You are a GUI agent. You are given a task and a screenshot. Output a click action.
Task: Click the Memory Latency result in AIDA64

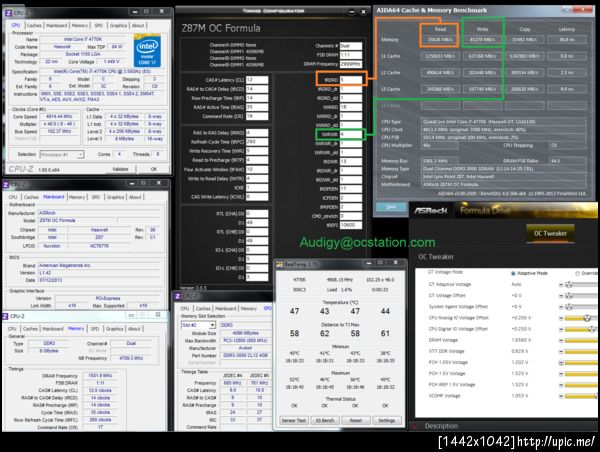pyautogui.click(x=567, y=39)
